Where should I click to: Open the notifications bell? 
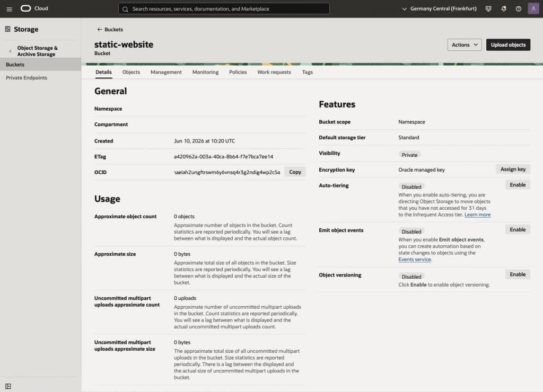(504, 8)
